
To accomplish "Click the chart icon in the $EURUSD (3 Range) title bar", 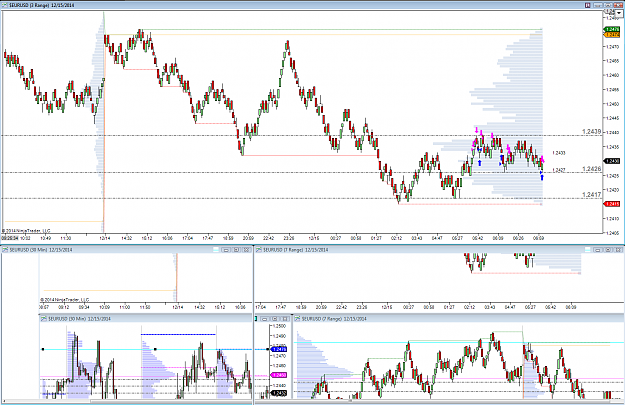I will click(5, 5).
